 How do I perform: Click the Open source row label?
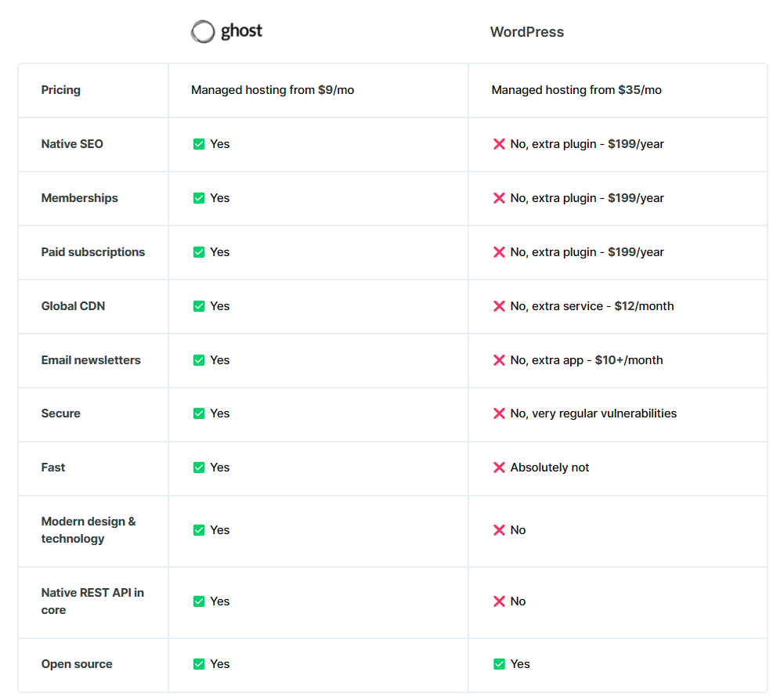[77, 664]
